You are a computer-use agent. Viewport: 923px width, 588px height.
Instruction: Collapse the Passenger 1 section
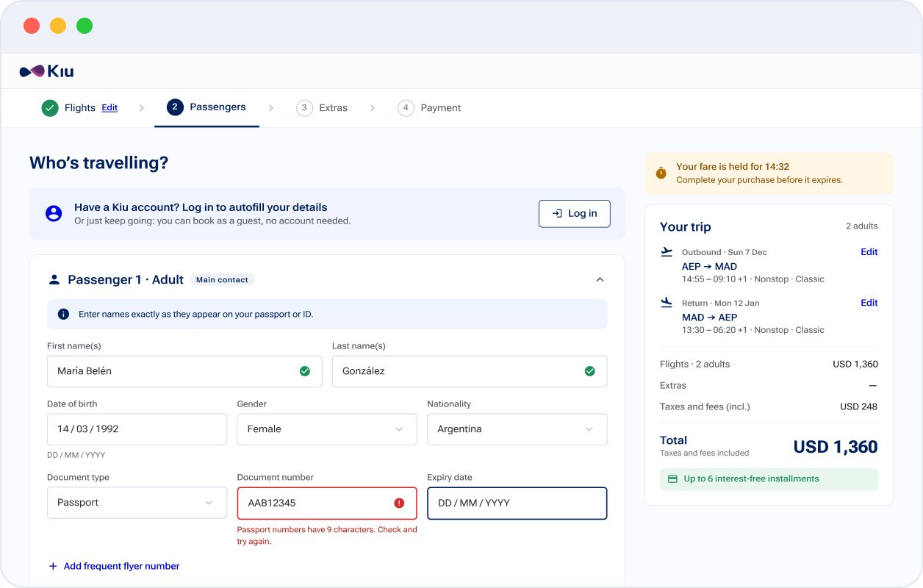point(600,279)
